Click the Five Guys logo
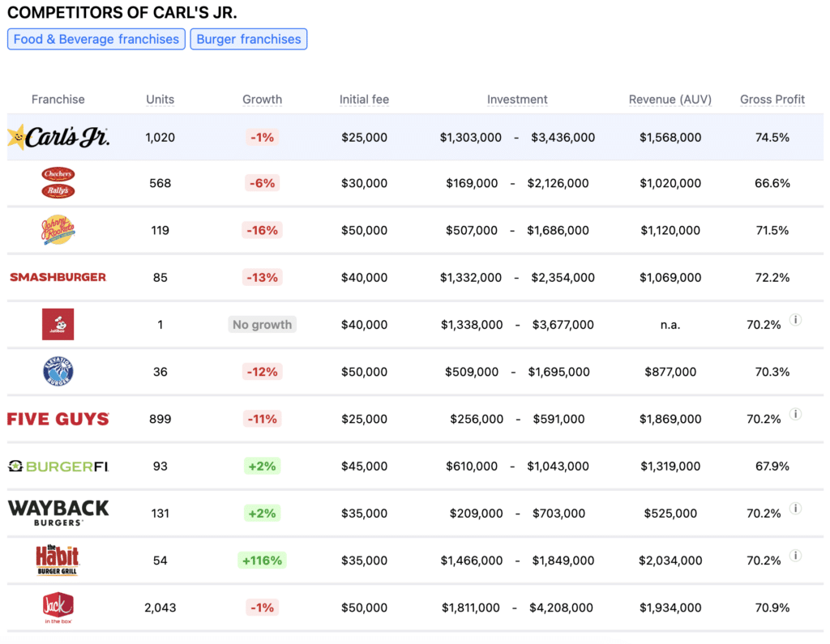This screenshot has height=644, width=830. click(x=58, y=419)
